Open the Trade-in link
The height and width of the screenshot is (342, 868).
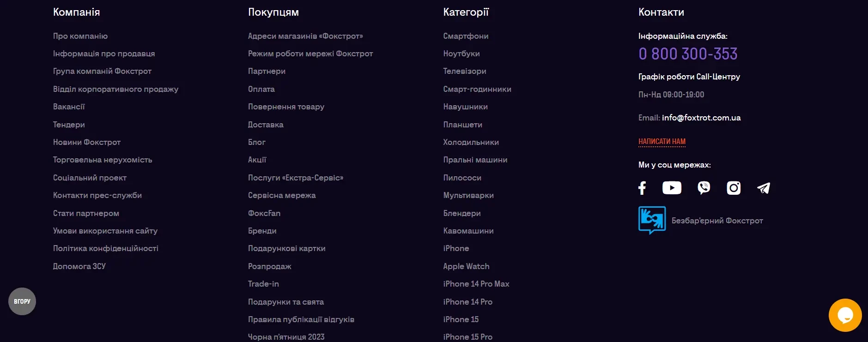point(263,284)
